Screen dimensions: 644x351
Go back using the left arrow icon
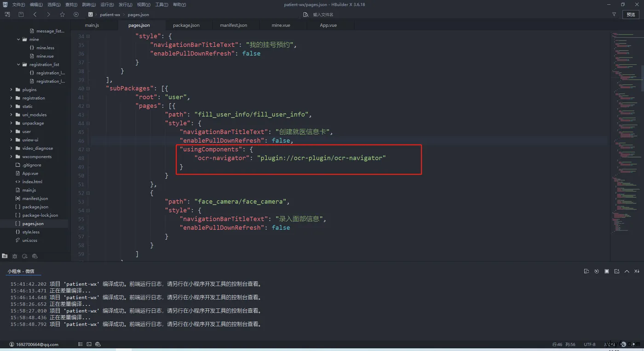click(35, 15)
